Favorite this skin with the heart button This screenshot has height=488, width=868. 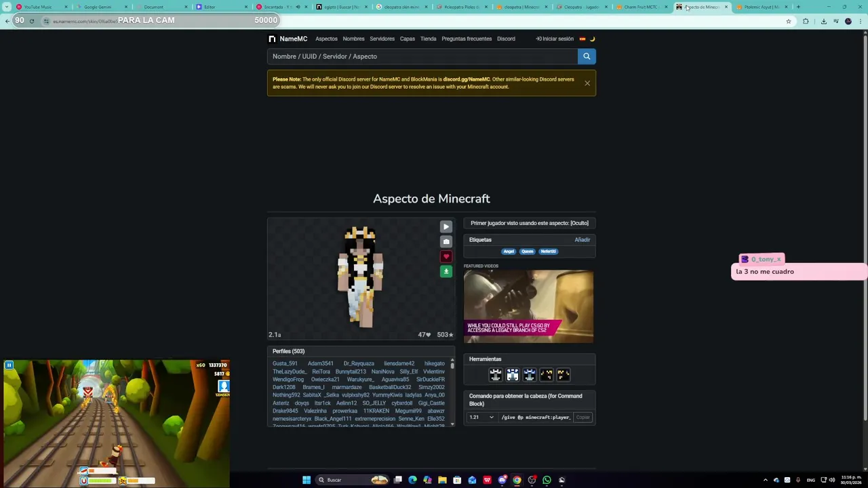(x=446, y=257)
